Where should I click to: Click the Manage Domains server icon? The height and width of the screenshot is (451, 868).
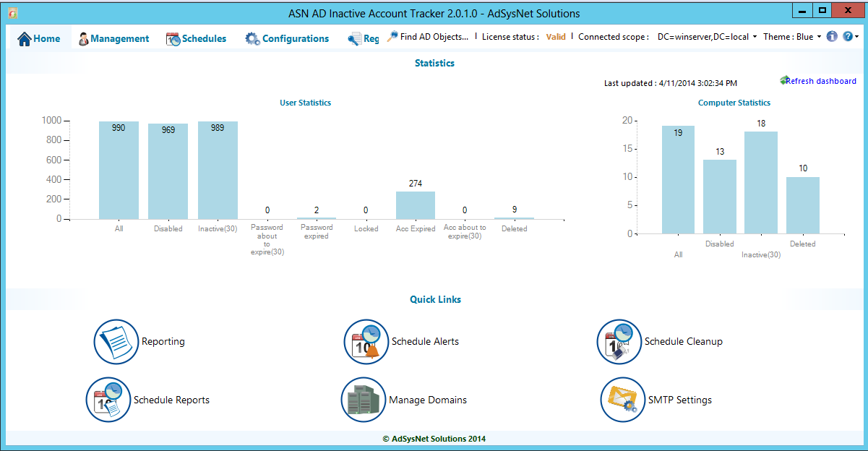tap(364, 400)
